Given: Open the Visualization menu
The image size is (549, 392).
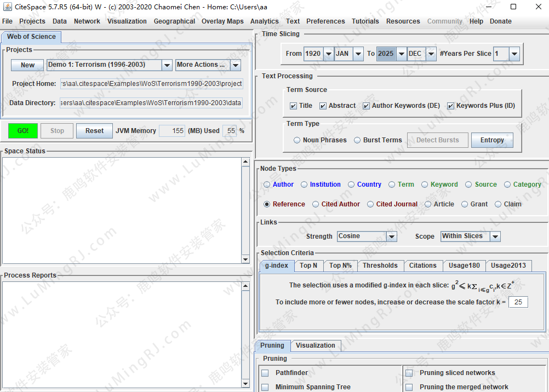Looking at the screenshot, I should [127, 21].
